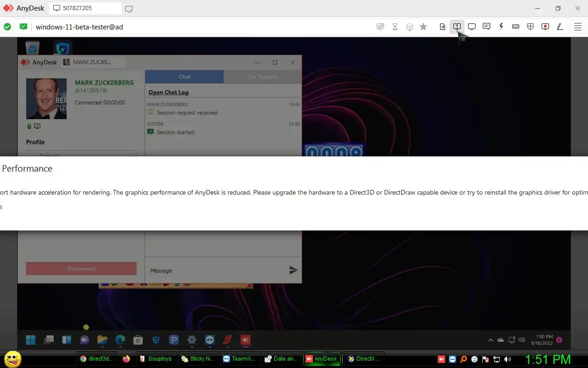Switch to Souptoys taskbar button

(x=156, y=359)
